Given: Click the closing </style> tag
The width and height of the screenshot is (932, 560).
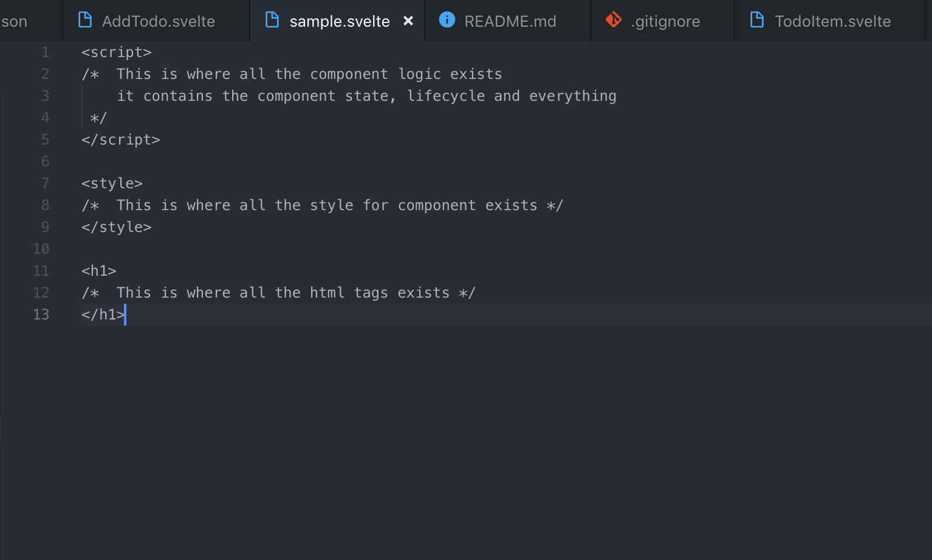Looking at the screenshot, I should [116, 227].
